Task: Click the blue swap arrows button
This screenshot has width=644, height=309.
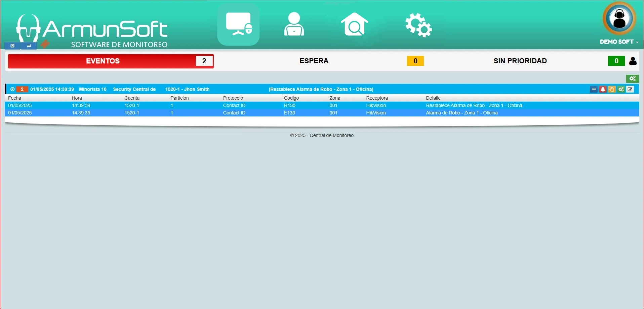Action: [29, 46]
